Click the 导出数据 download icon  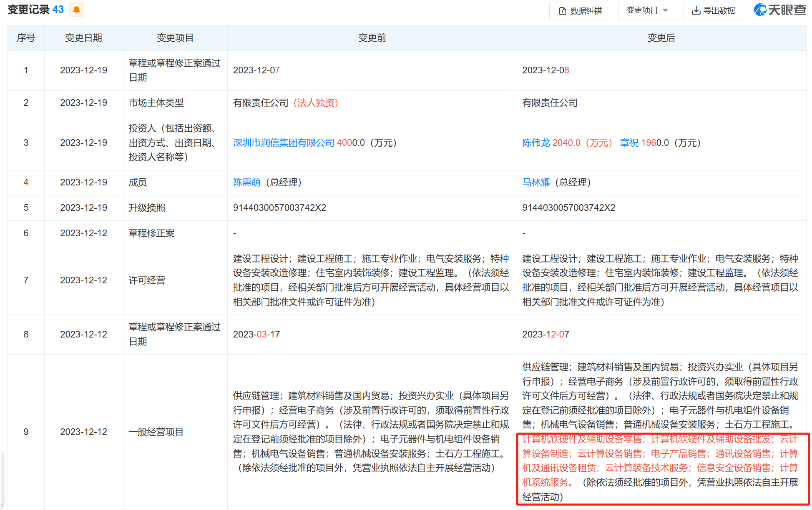click(x=696, y=11)
